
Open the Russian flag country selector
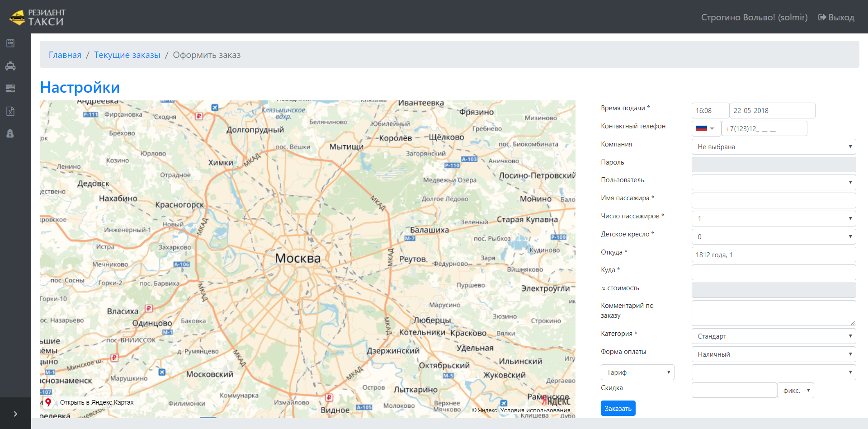pos(705,129)
